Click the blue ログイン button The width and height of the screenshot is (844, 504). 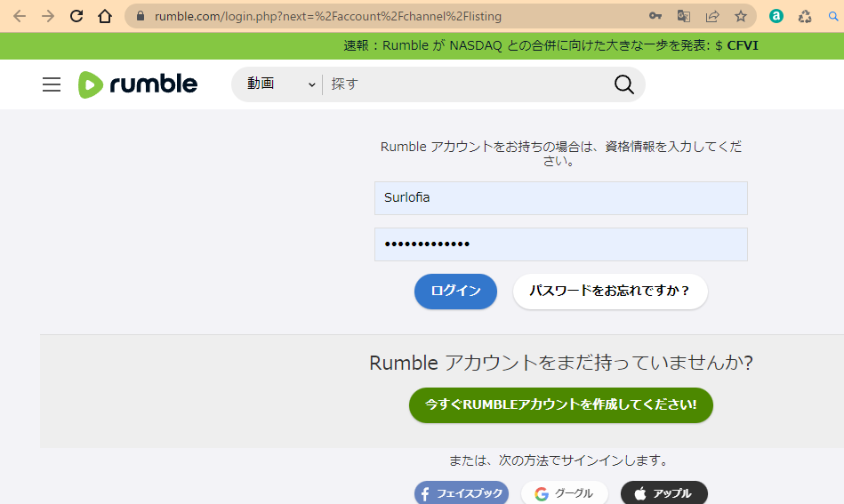pyautogui.click(x=455, y=291)
